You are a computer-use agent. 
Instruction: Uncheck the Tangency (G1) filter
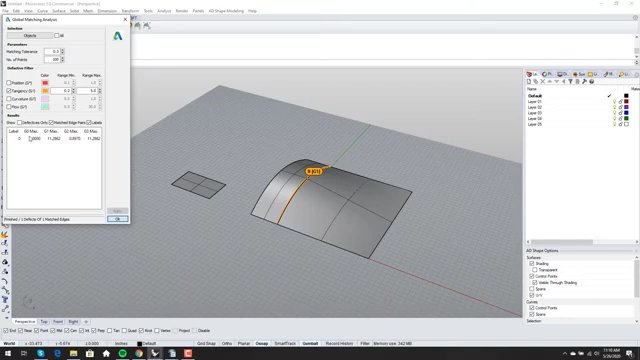pos(9,91)
